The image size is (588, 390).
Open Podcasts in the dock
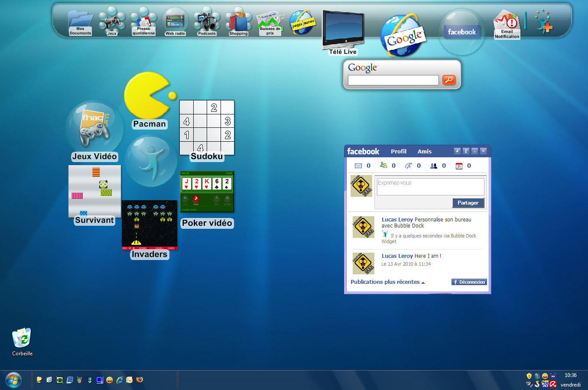point(207,21)
